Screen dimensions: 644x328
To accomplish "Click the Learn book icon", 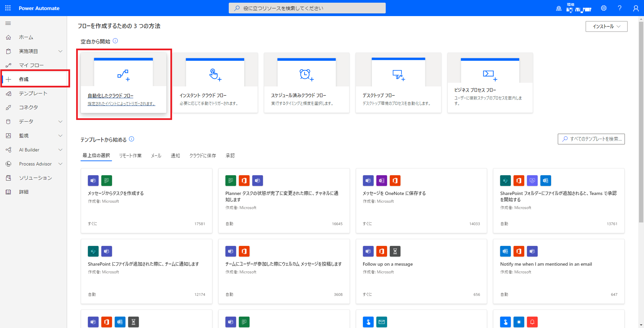I will point(9,192).
